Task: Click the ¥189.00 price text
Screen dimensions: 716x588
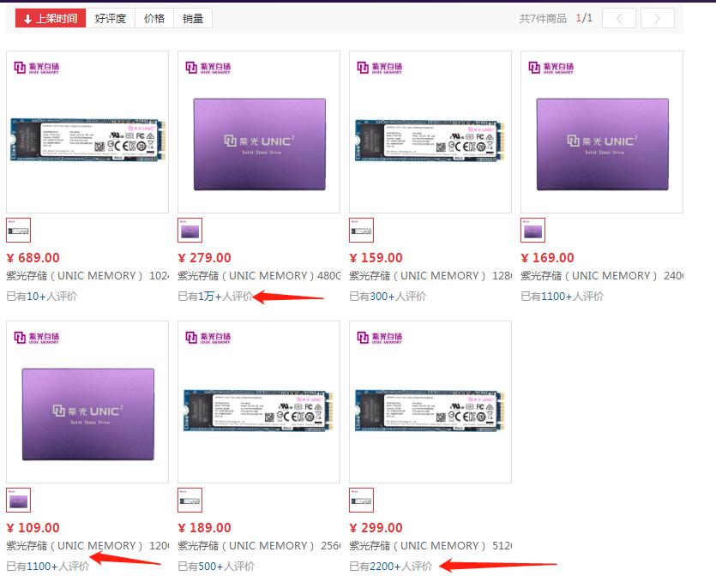Action: click(x=205, y=528)
